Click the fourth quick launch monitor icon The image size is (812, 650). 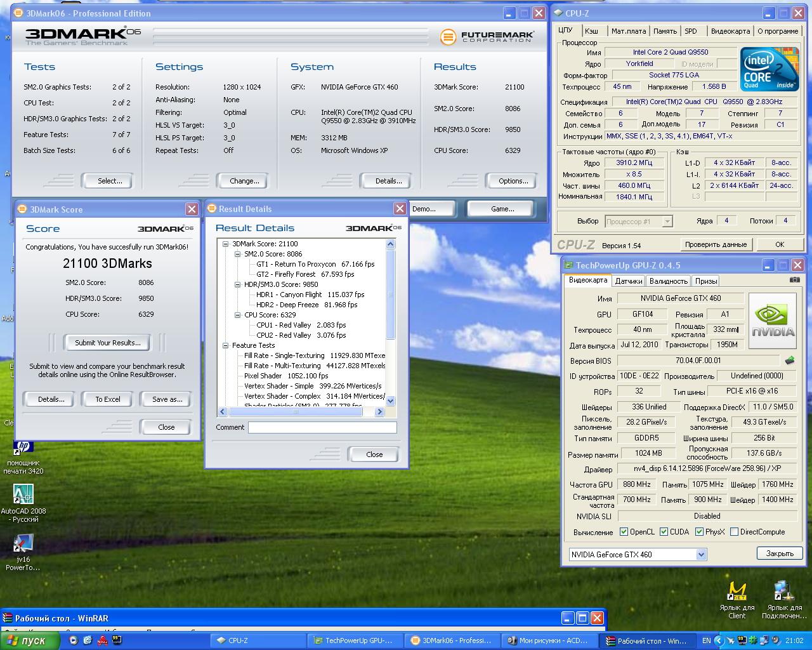point(117,640)
